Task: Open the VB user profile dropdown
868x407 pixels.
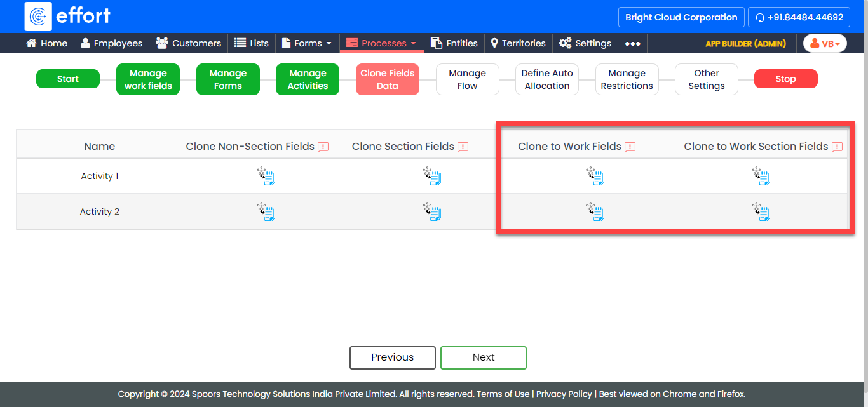Action: tap(825, 43)
